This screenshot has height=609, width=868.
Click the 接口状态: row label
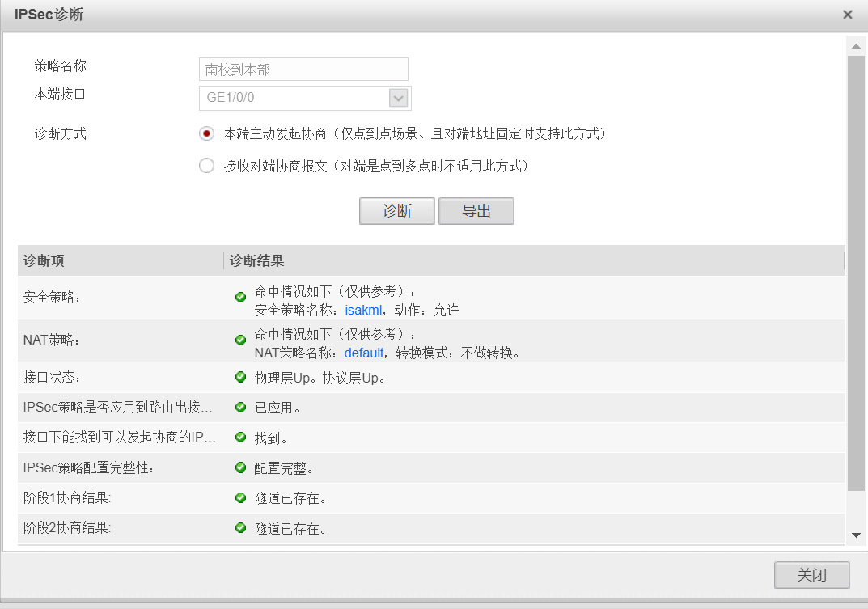click(52, 377)
